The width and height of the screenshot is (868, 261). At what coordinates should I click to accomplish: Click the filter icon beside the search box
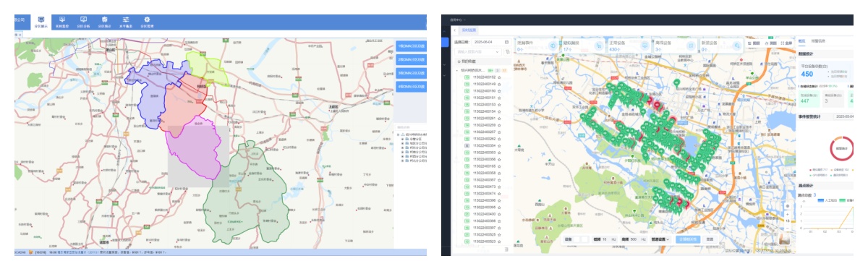[507, 52]
